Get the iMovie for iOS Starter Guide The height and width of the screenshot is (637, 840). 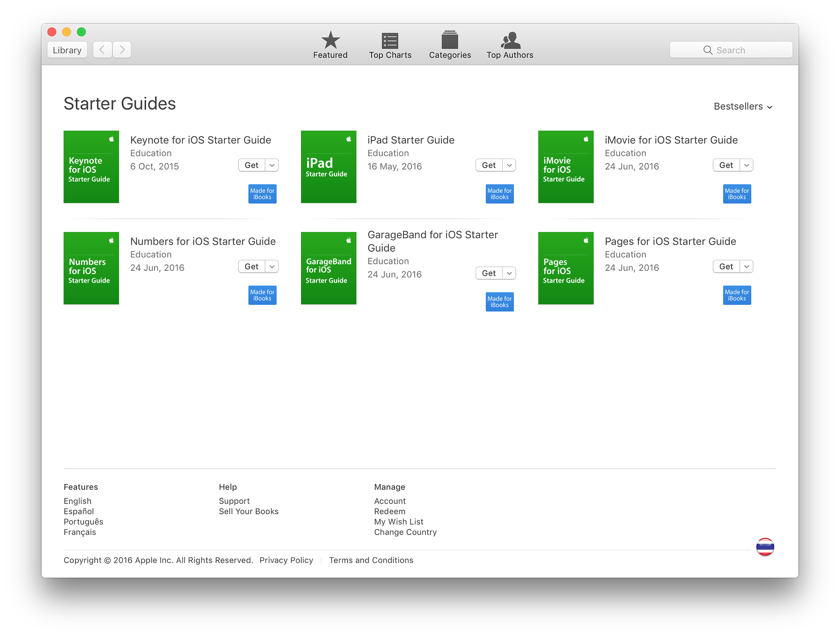pos(726,165)
